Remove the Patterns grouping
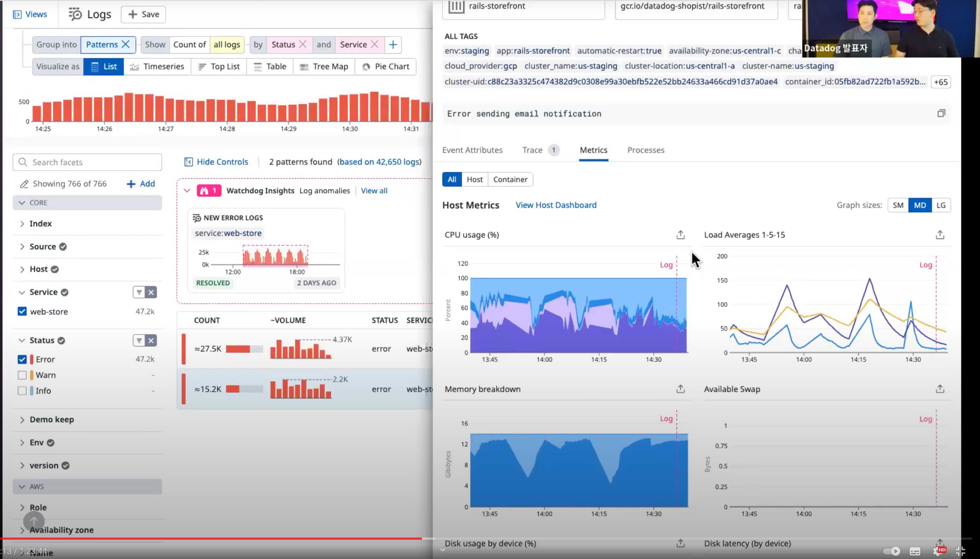The image size is (980, 559). [126, 45]
